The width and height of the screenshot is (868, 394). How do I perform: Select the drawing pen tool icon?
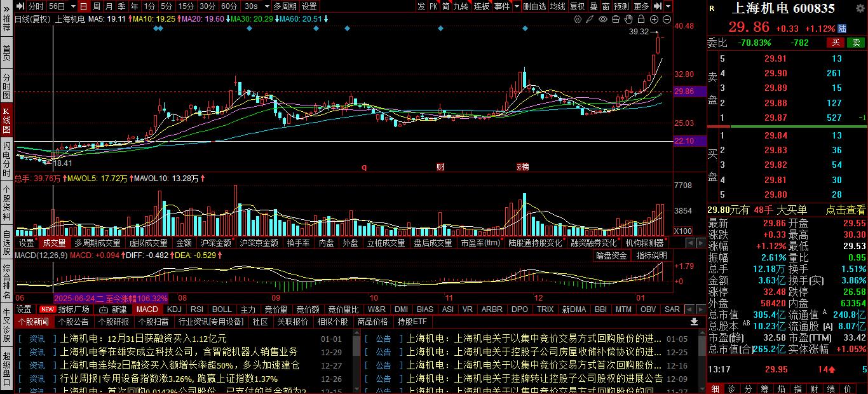(x=591, y=19)
